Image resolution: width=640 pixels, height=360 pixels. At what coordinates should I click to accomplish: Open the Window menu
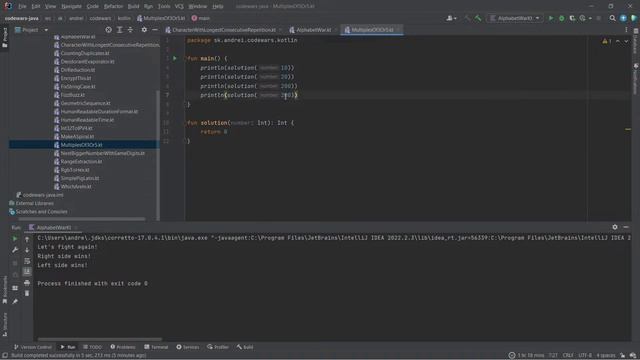pos(198,7)
